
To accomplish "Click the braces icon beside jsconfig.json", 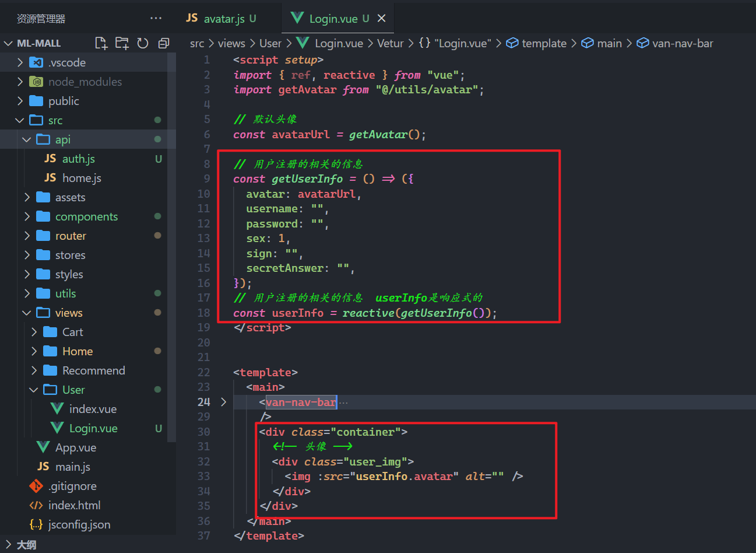I will (x=36, y=524).
